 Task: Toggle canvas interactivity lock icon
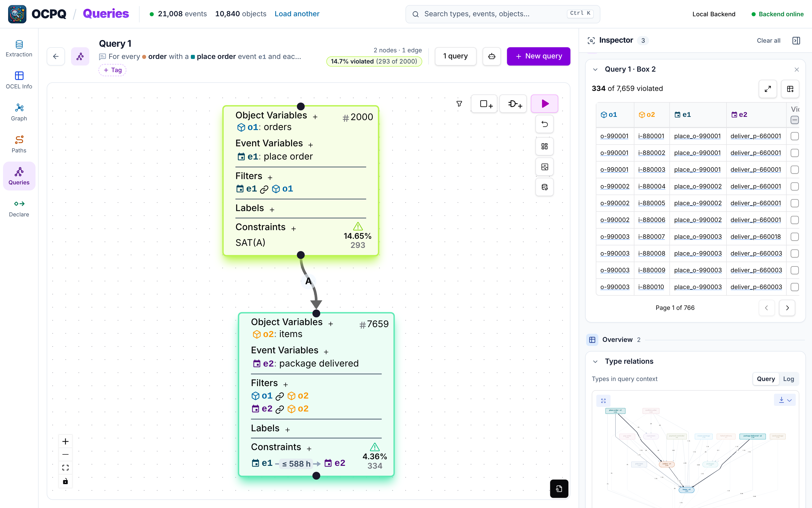[65, 481]
